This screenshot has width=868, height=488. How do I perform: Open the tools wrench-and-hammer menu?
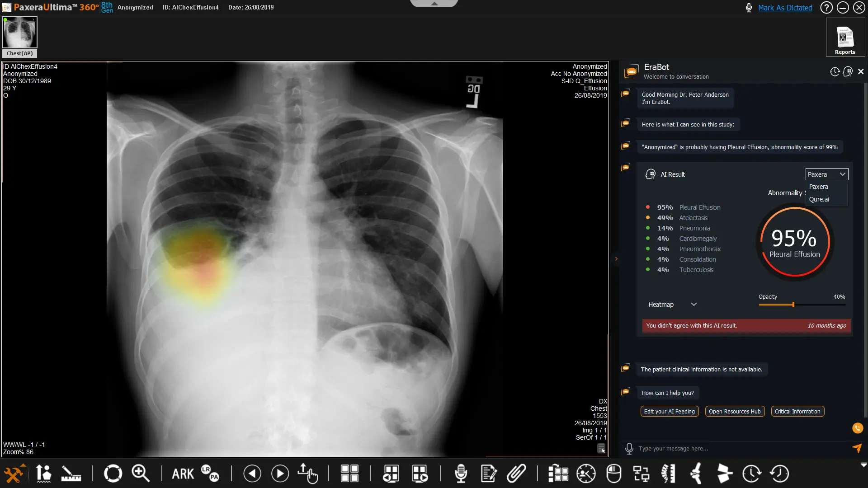point(14,474)
